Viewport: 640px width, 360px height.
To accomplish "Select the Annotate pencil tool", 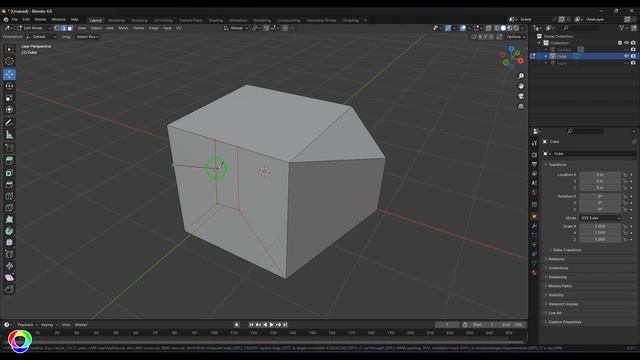I will tap(9, 122).
